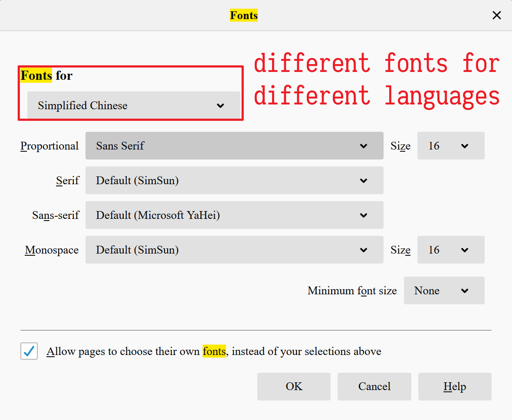
Task: Click the Help button
Action: [455, 387]
